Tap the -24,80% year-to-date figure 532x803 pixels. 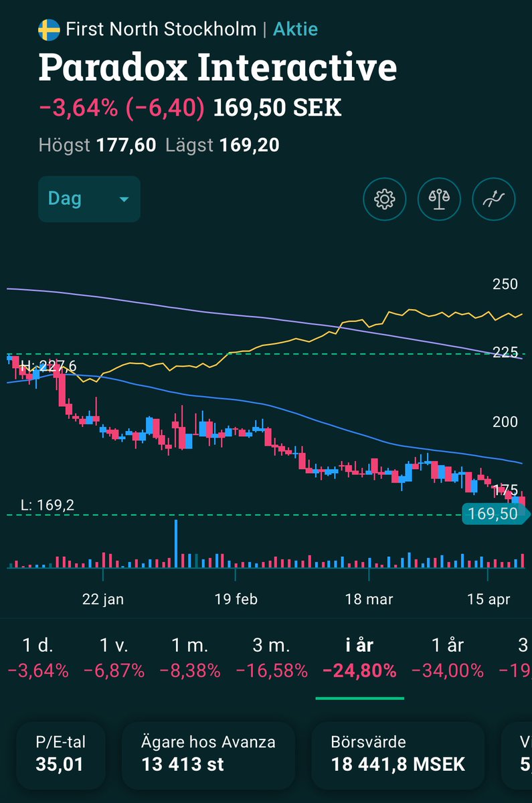tap(359, 670)
